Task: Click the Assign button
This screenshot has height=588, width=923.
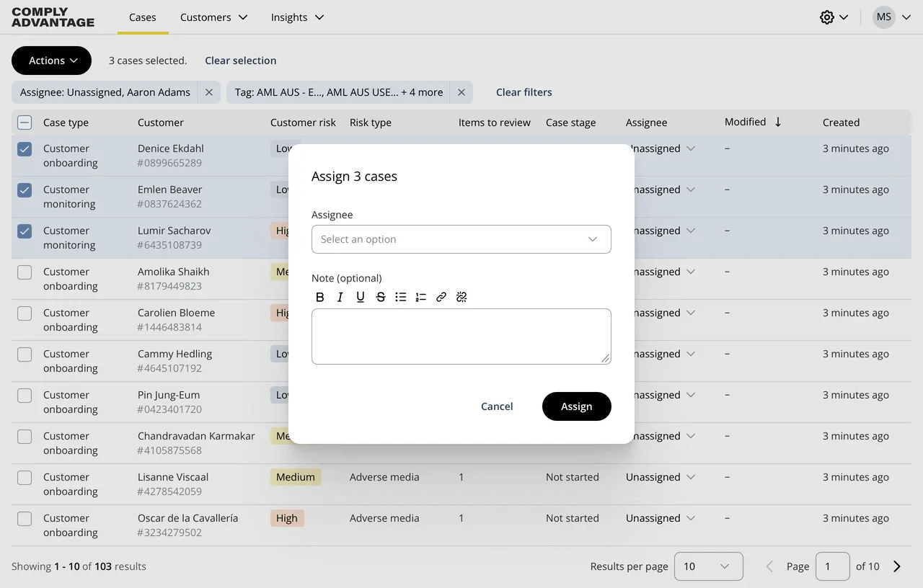Action: [x=576, y=406]
